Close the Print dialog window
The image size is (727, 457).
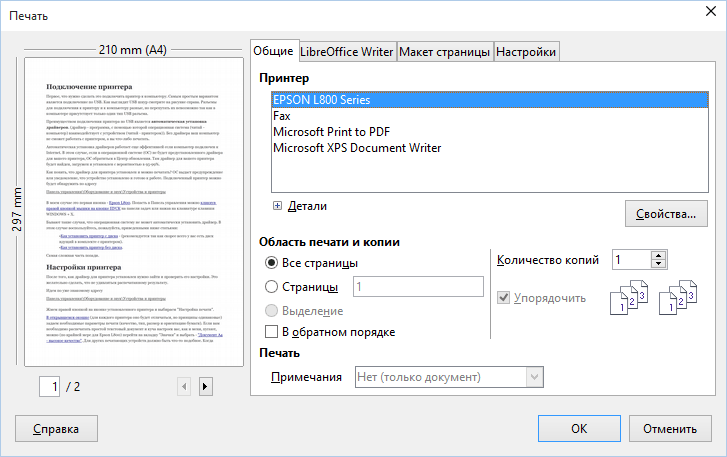click(706, 17)
